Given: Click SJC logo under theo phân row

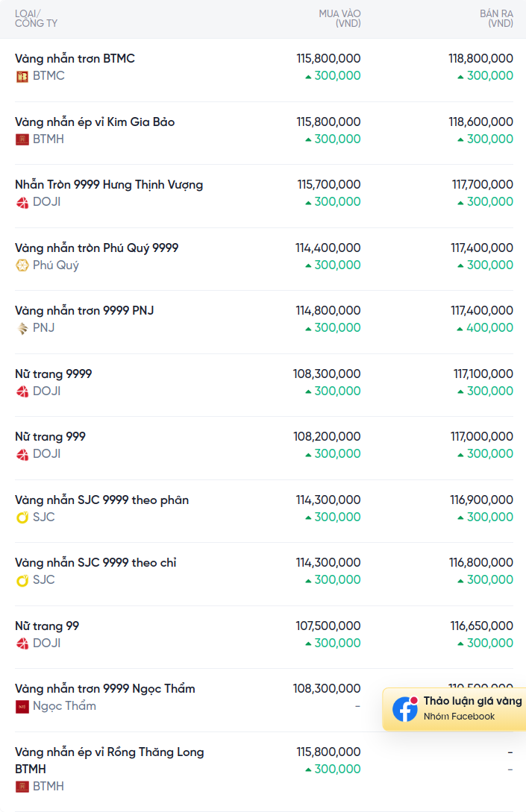Looking at the screenshot, I should tap(22, 517).
